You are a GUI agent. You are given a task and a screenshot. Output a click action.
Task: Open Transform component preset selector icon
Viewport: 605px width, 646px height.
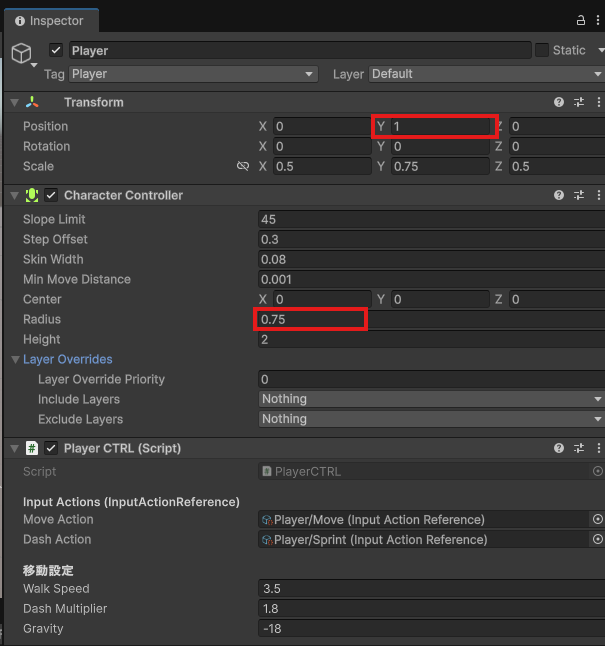[579, 102]
